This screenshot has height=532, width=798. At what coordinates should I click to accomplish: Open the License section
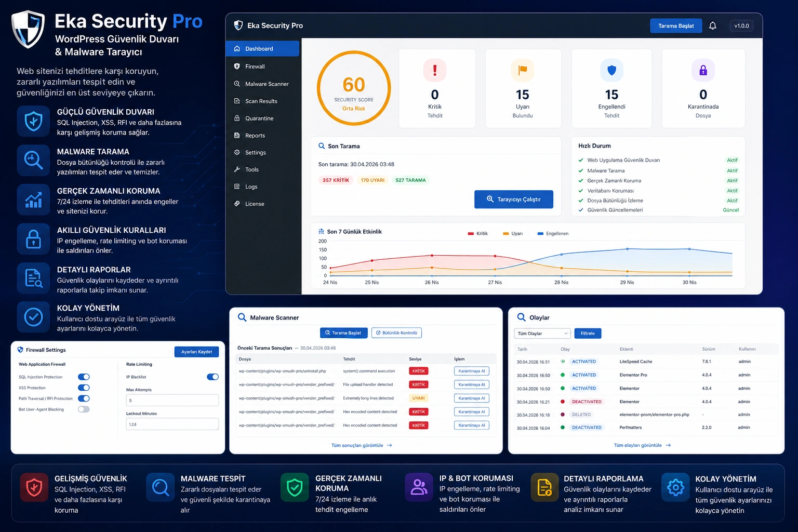pyautogui.click(x=255, y=204)
